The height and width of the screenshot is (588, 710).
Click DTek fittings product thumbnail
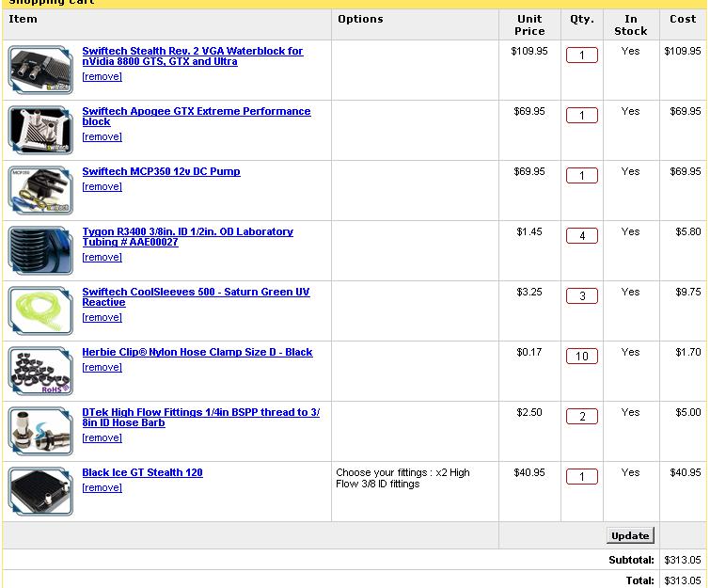pos(40,431)
